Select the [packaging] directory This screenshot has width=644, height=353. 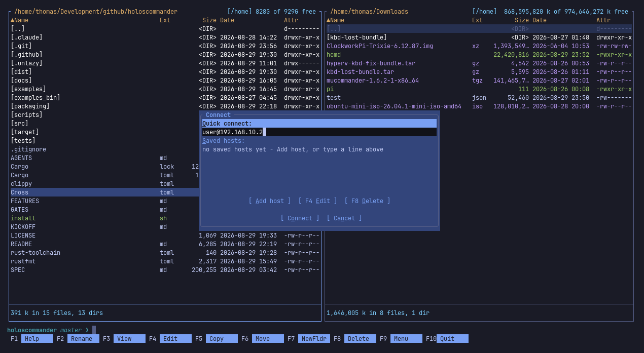(165, 106)
